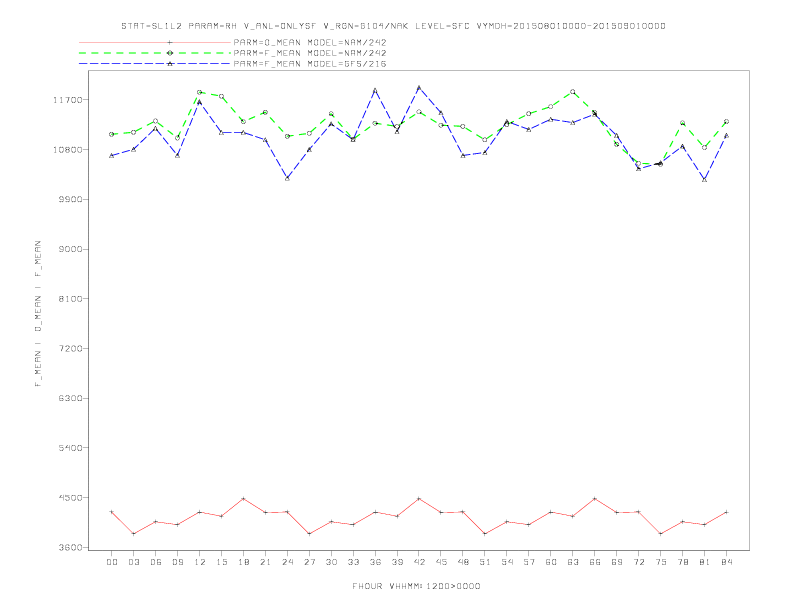This screenshot has height=612, width=792.
Task: Click x-axis forecast hour label 72
Action: coord(639,562)
